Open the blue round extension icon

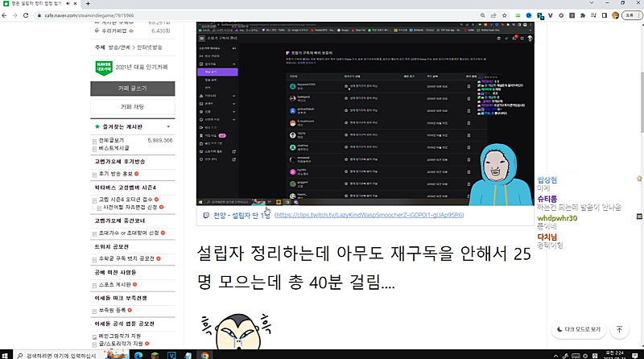coord(529,15)
